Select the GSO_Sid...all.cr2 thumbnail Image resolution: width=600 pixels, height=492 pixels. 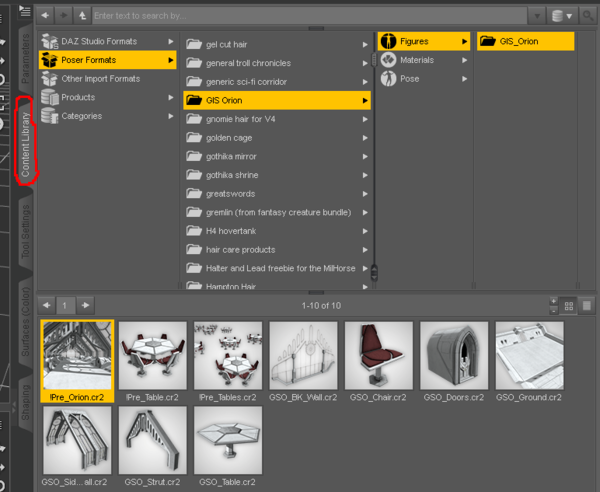(x=77, y=446)
